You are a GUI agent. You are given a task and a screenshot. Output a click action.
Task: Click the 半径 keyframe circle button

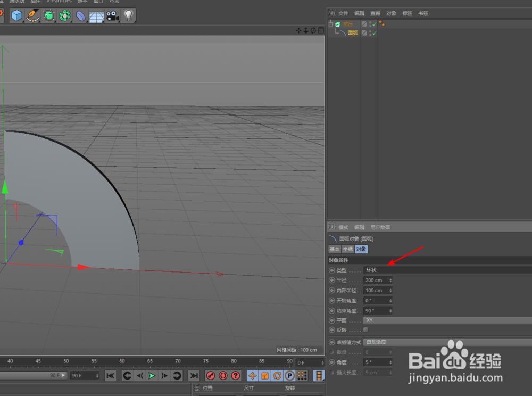click(332, 280)
